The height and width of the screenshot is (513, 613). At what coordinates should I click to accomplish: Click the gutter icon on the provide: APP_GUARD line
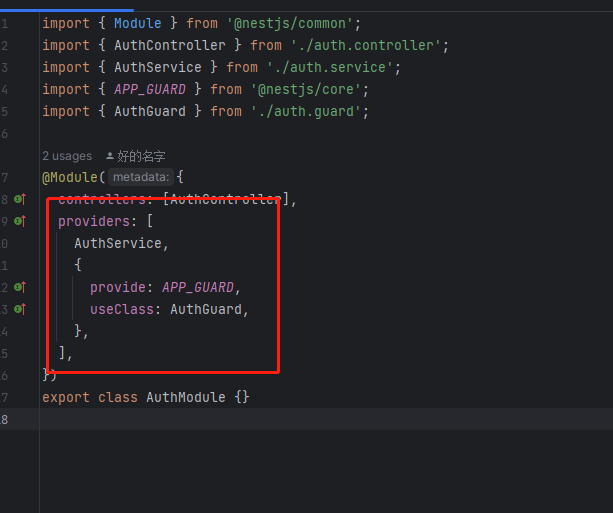[x=20, y=287]
